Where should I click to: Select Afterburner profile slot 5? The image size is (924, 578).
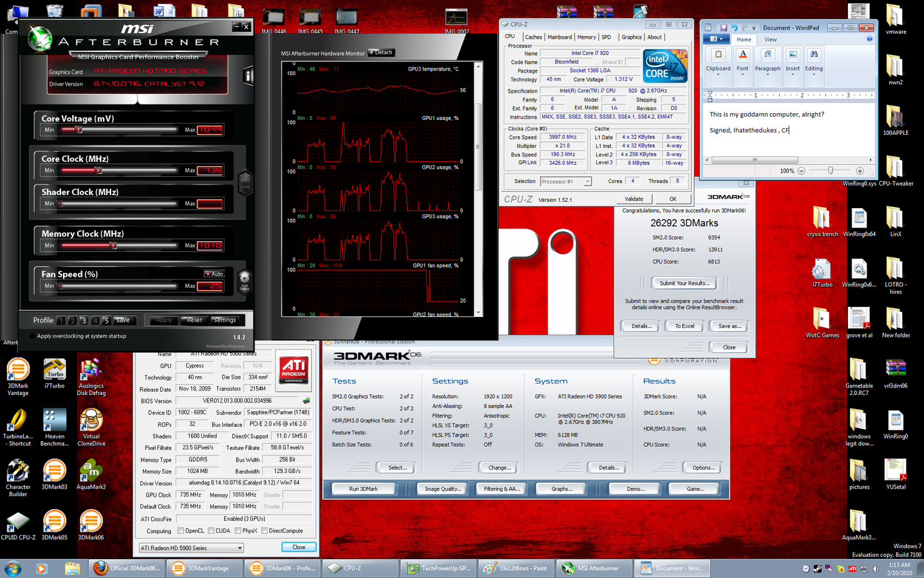point(106,321)
